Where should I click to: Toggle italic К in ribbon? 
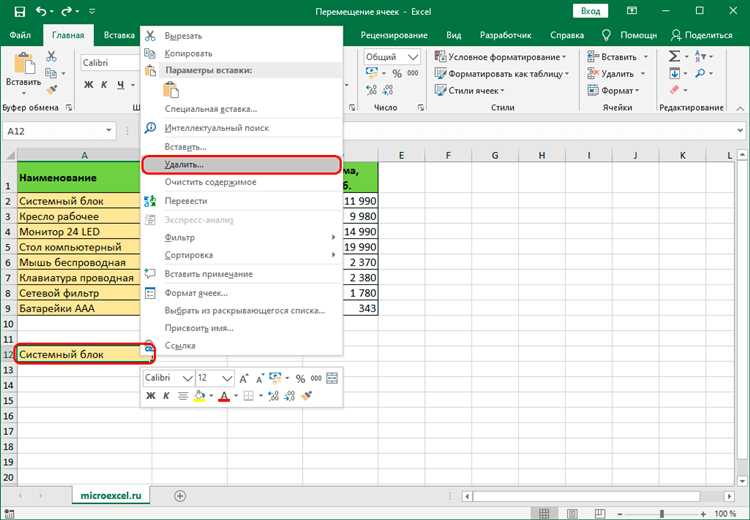(104, 85)
